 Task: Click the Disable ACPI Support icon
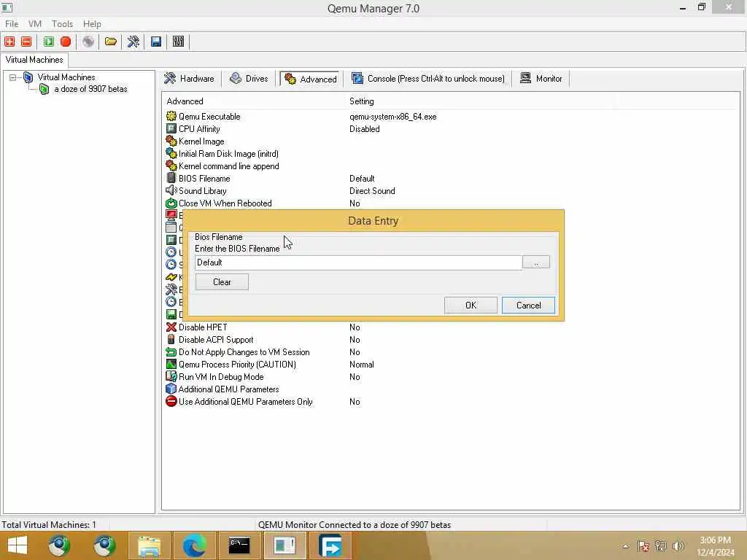pos(171,340)
